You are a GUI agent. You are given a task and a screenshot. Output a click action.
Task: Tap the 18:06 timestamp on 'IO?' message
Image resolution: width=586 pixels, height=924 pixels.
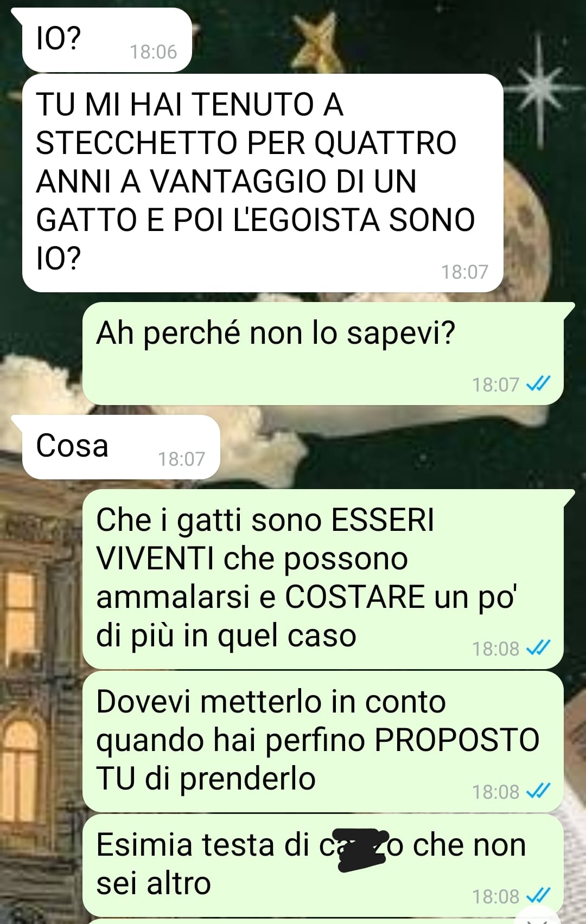tap(154, 52)
